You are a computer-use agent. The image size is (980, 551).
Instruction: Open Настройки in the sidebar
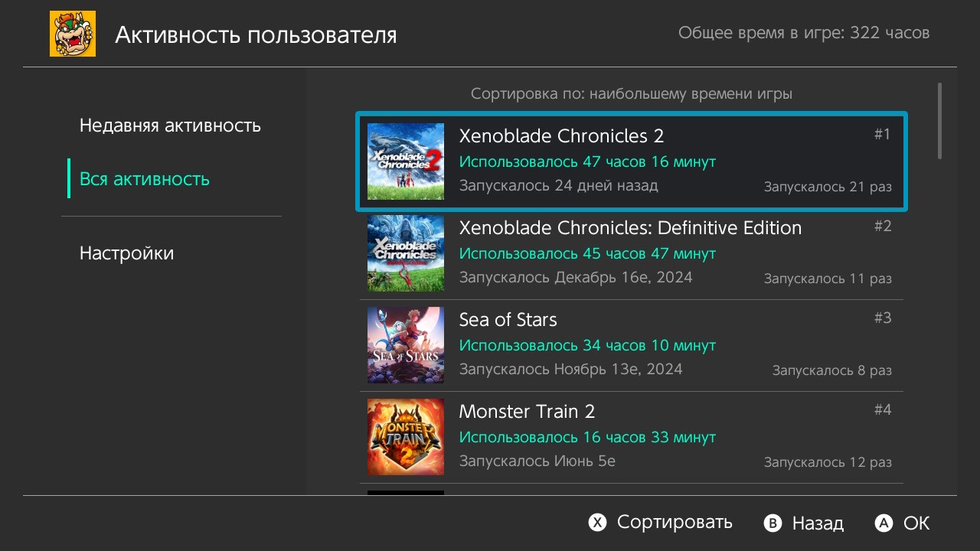[127, 253]
